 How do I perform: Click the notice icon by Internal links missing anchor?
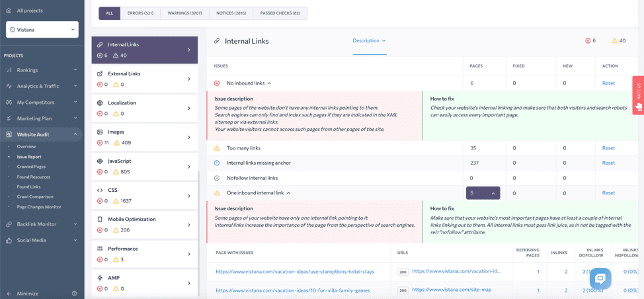(x=217, y=163)
